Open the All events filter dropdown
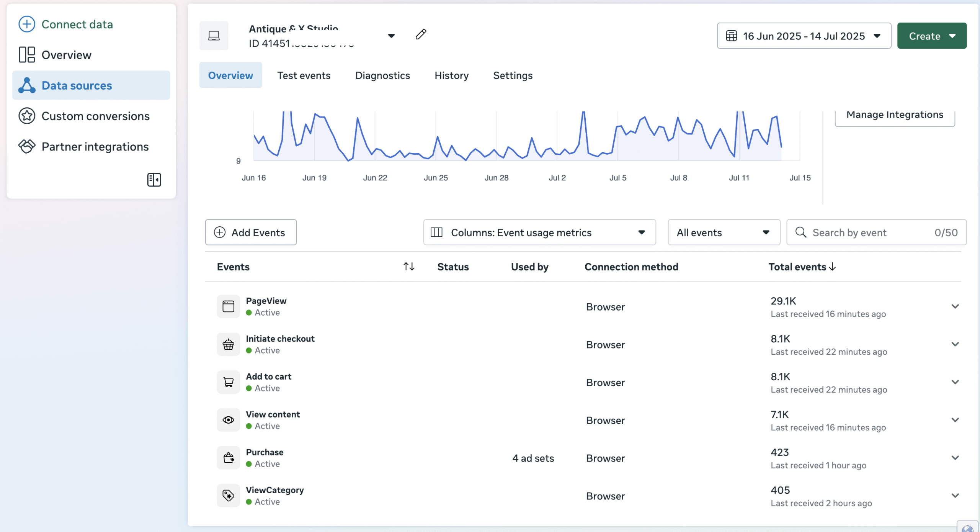980x532 pixels. [x=724, y=232]
